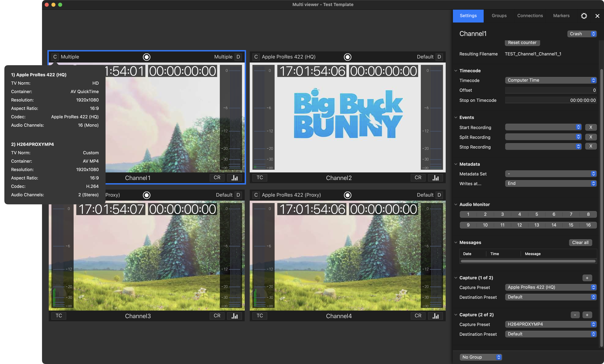Toggle audio monitor channel 7
The width and height of the screenshot is (604, 364).
click(x=571, y=214)
